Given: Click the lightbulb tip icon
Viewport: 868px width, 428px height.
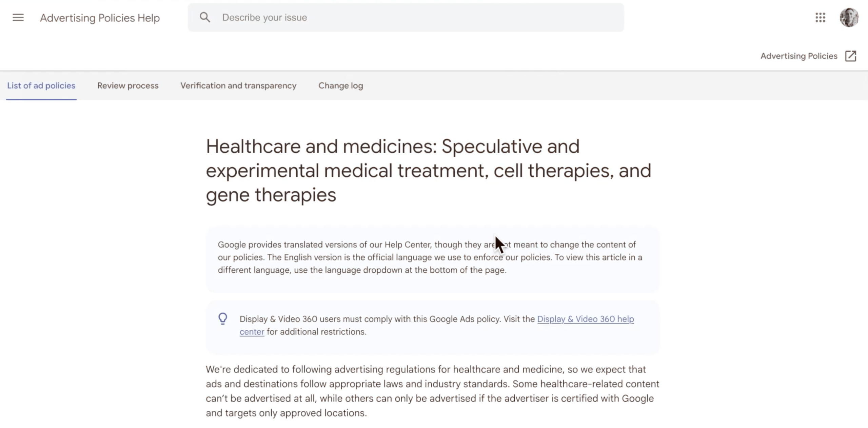Looking at the screenshot, I should [223, 319].
